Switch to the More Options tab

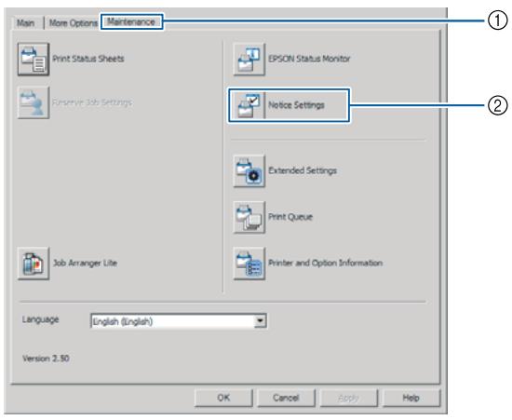74,23
